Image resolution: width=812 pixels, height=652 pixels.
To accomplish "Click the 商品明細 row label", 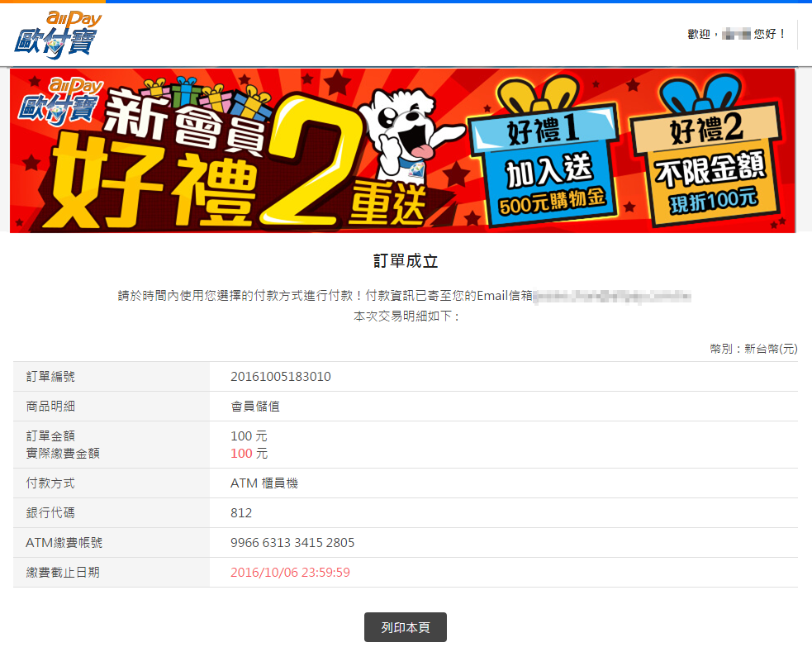I will (50, 407).
